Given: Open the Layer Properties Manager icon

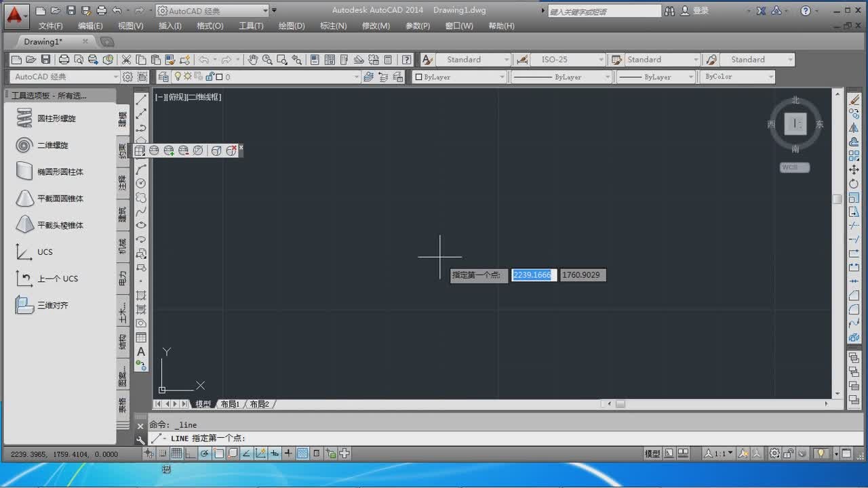Looking at the screenshot, I should [x=163, y=77].
